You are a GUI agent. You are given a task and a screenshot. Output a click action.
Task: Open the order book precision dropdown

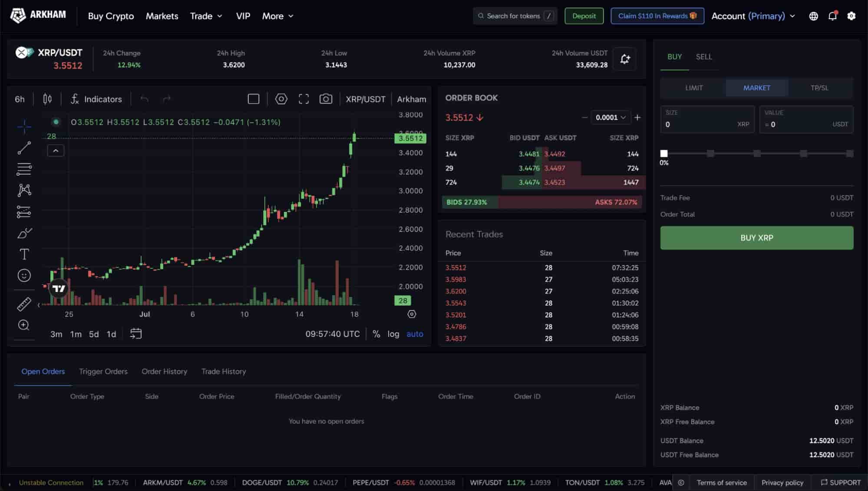[x=610, y=117]
